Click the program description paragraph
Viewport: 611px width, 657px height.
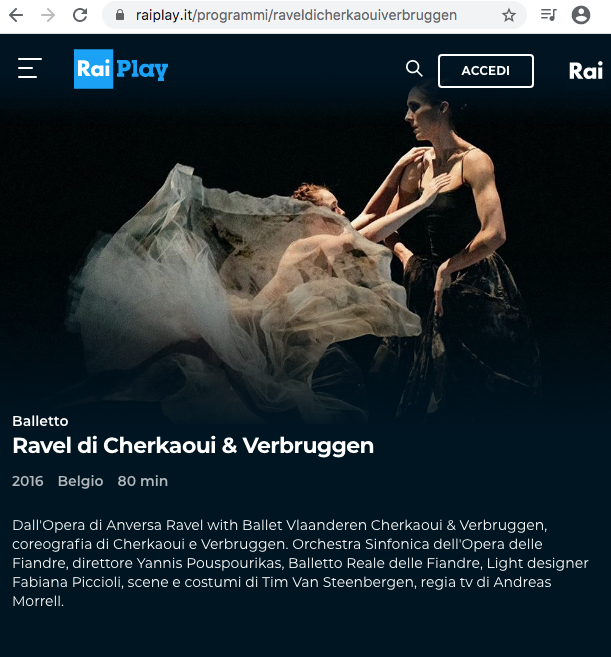(x=300, y=563)
